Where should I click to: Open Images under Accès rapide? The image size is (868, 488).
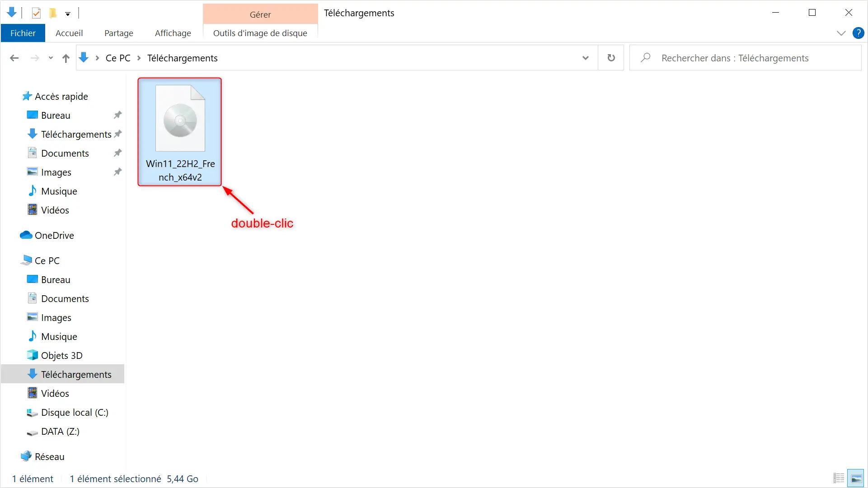(56, 172)
